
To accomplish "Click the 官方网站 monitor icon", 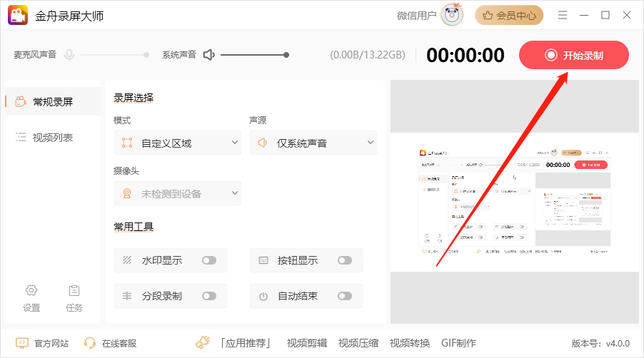I will click(22, 343).
